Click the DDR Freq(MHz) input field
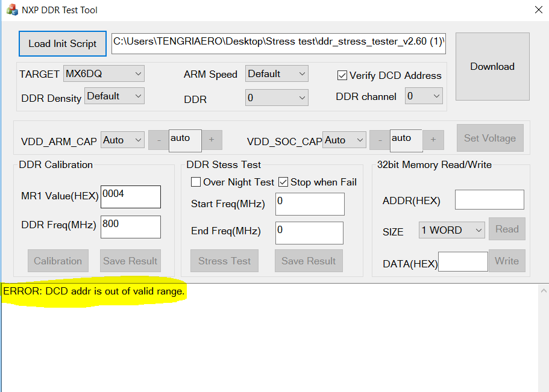This screenshot has height=392, width=549. 131,227
